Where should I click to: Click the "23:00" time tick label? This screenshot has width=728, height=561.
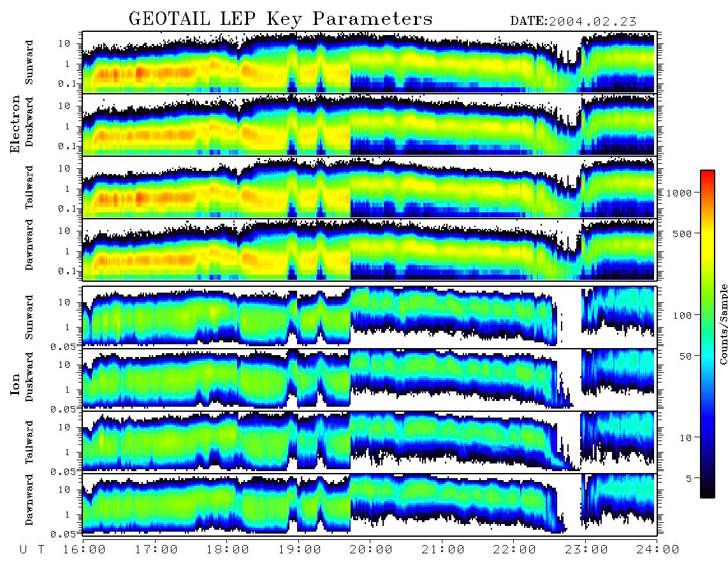[x=586, y=550]
